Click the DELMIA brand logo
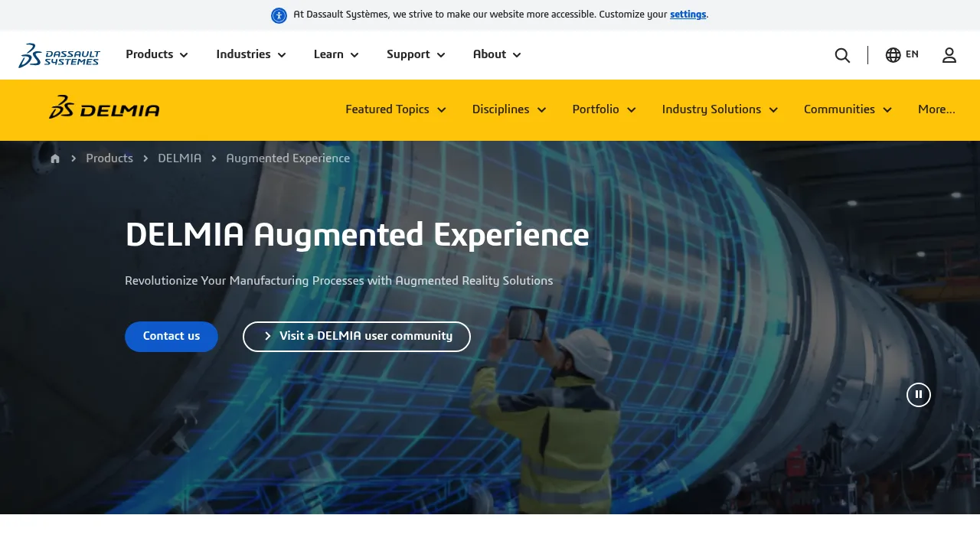This screenshot has width=980, height=551. point(104,107)
